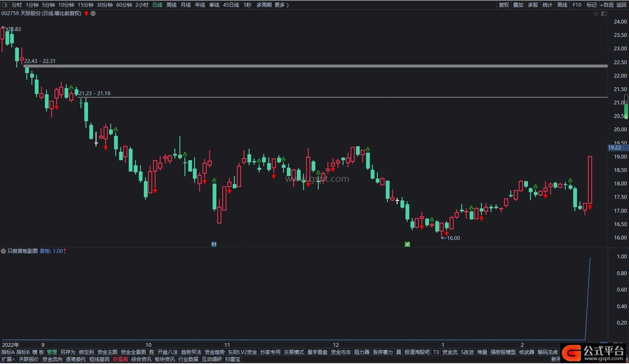Viewport: 629px width, 364px height.
Task: Click the diamond icon above the price axis
Action: tap(596, 14)
